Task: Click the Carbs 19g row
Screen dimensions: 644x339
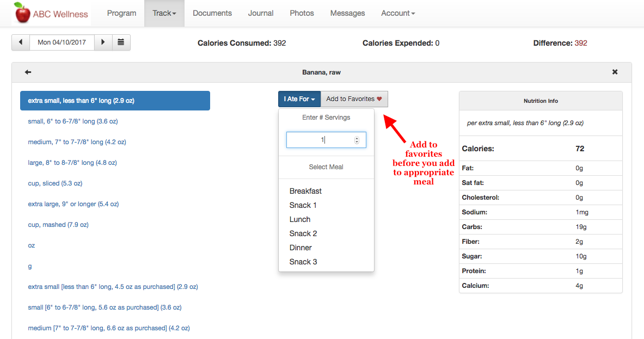Action: pos(541,227)
